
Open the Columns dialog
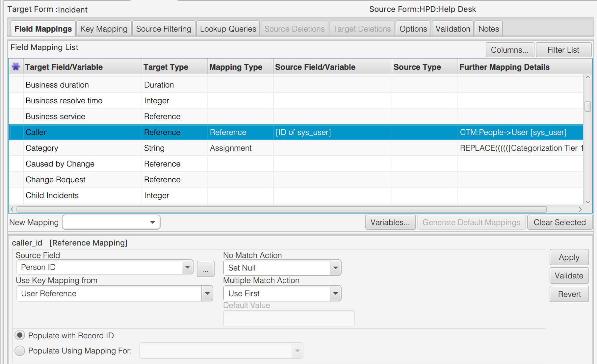(510, 50)
